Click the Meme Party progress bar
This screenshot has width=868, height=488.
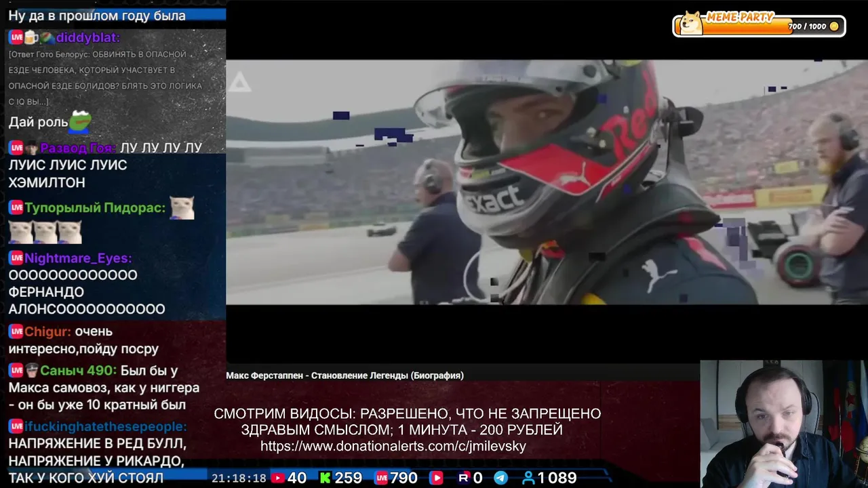759,26
